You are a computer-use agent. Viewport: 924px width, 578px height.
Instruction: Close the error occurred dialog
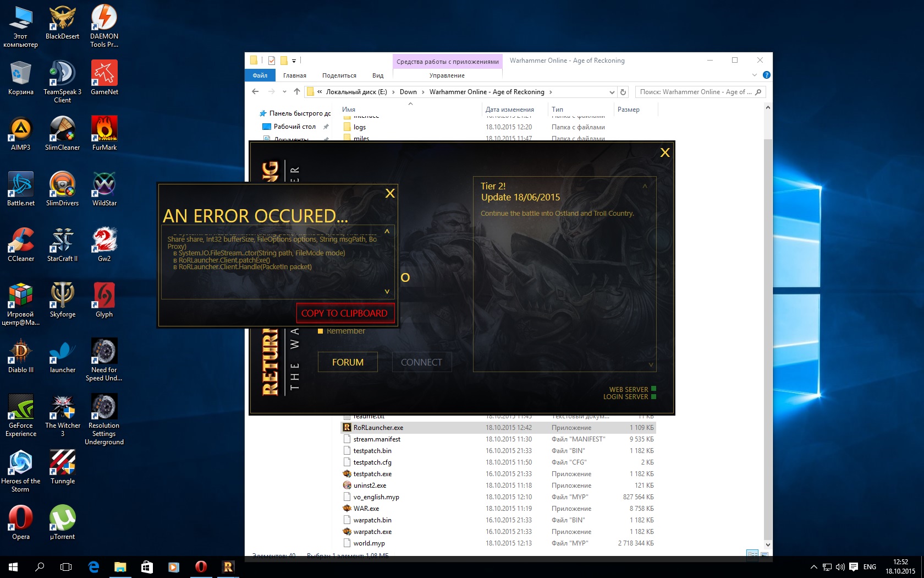[390, 193]
